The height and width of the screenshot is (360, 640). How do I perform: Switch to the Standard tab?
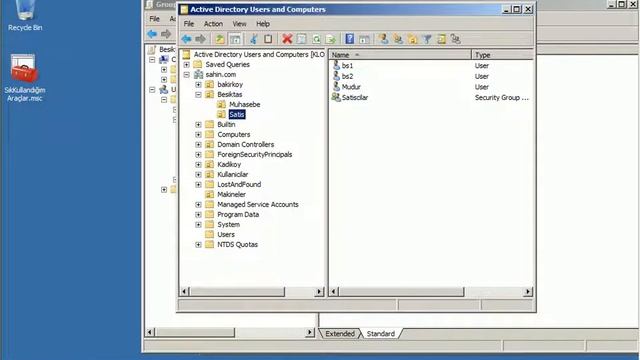[x=380, y=333]
